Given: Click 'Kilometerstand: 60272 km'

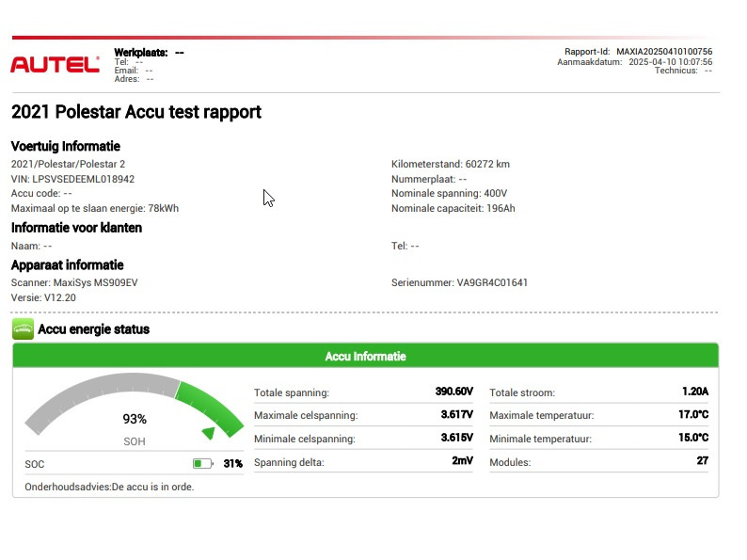Looking at the screenshot, I should click(451, 164).
